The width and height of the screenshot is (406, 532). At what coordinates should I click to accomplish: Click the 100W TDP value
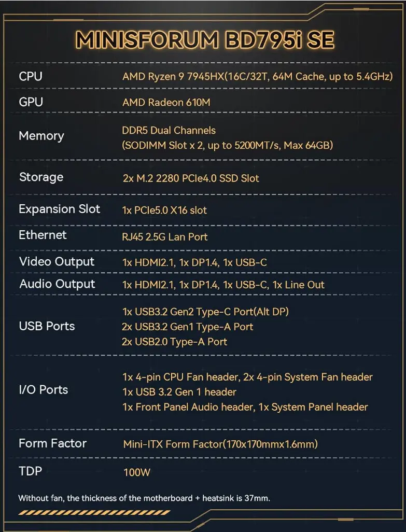[x=136, y=472]
